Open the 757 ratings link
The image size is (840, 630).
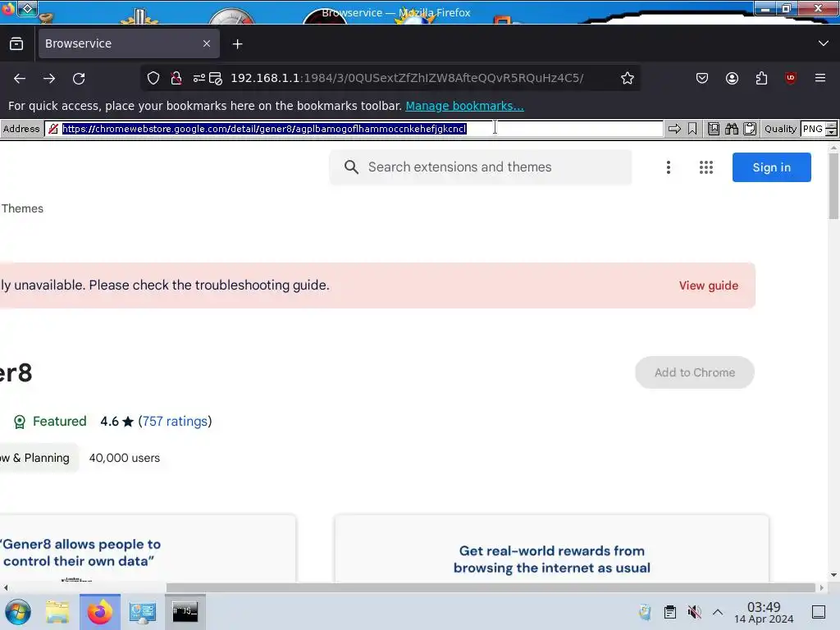tap(175, 422)
